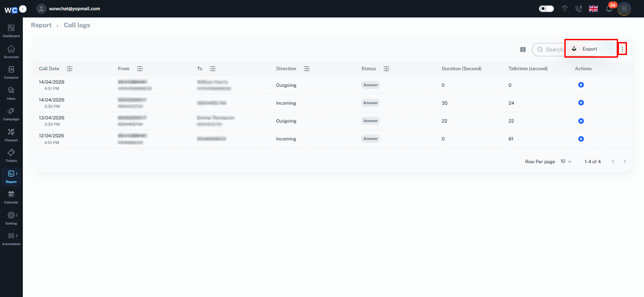Play recording for the 14/04/2026 3:30 PM call
The height and width of the screenshot is (297, 644).
581,102
